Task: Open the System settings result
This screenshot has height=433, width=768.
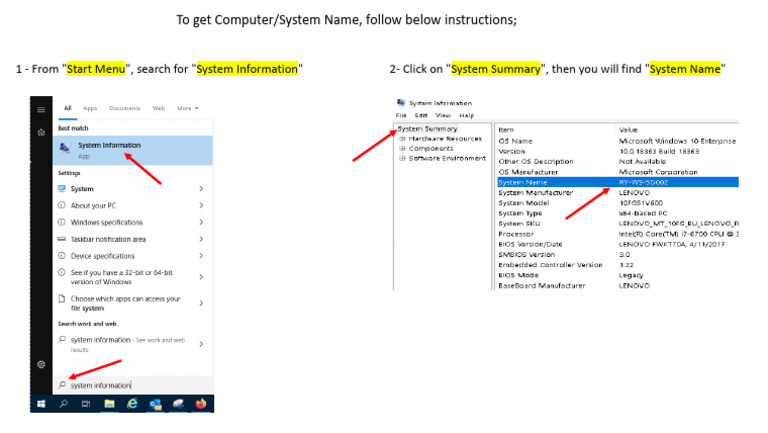Action: click(x=133, y=189)
